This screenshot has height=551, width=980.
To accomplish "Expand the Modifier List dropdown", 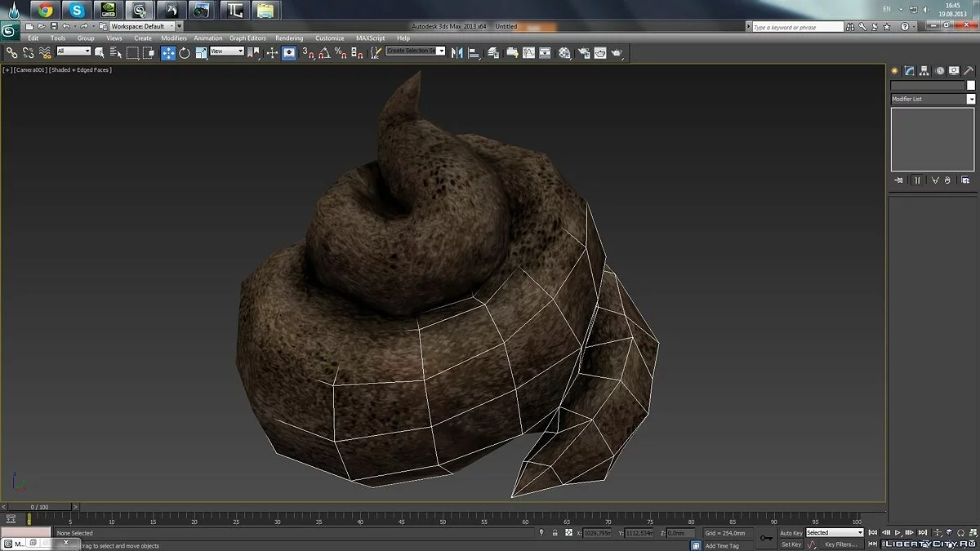I will (932, 99).
